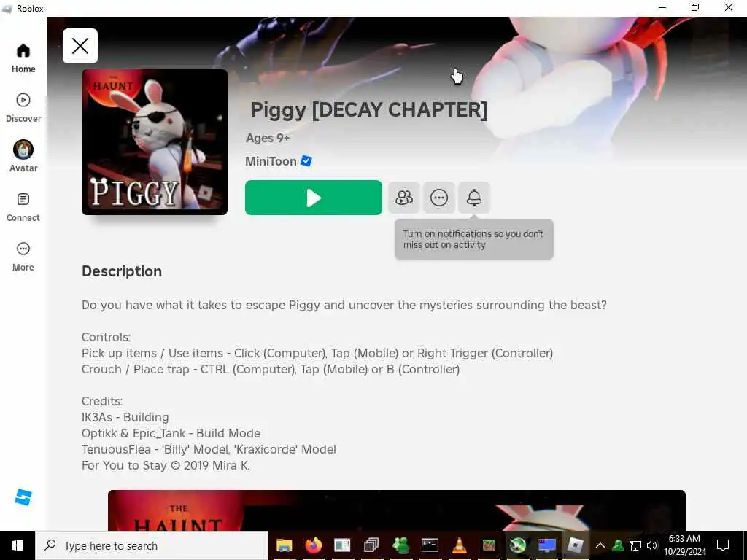This screenshot has width=747, height=560.
Task: Open the Windows notification center
Action: [723, 545]
